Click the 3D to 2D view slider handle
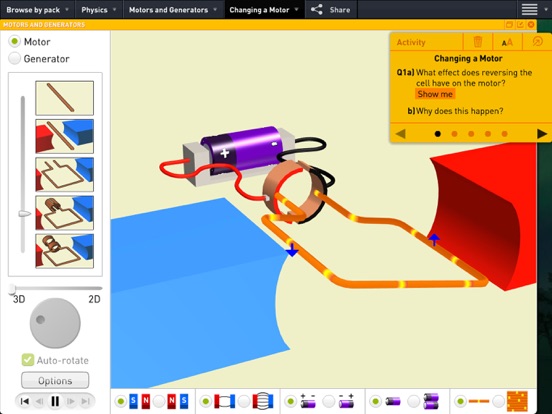This screenshot has height=414, width=552. [x=12, y=289]
